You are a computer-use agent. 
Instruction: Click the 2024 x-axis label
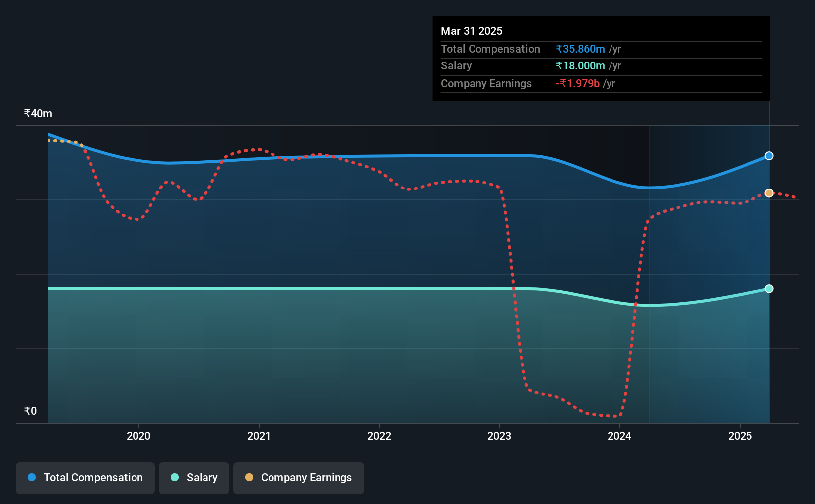(x=620, y=436)
